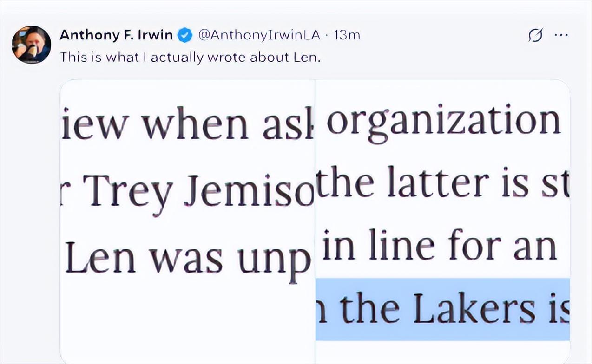Open Anthony F. Irwin's profile avatar
592x364 pixels.
pos(31,45)
